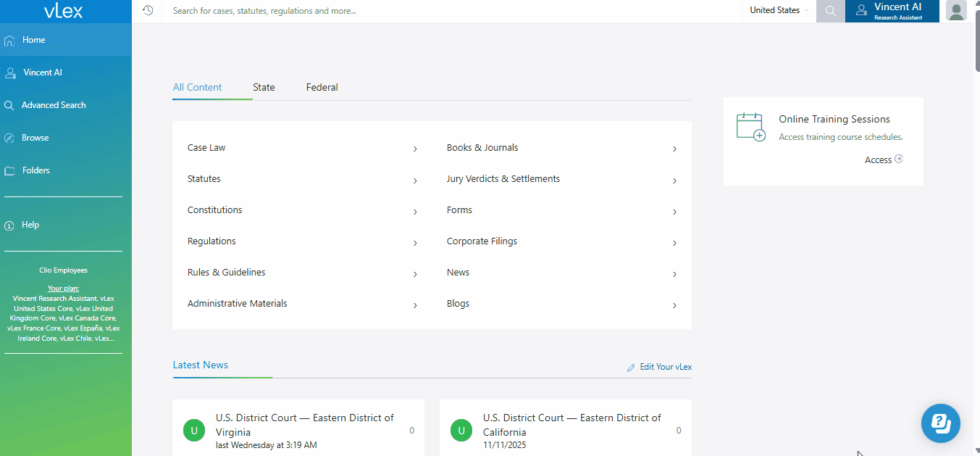The width and height of the screenshot is (980, 456).
Task: Click the pencil icon beside Edit Your vLex
Action: coord(631,368)
